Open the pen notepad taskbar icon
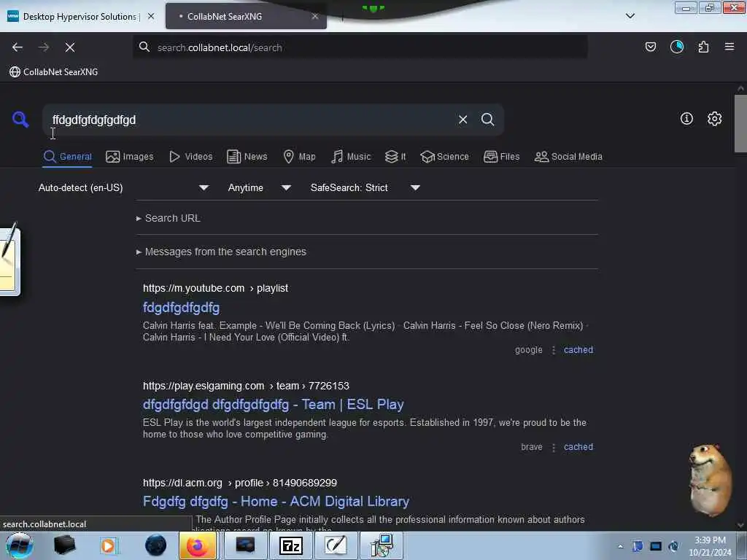The image size is (747, 560). (x=336, y=545)
